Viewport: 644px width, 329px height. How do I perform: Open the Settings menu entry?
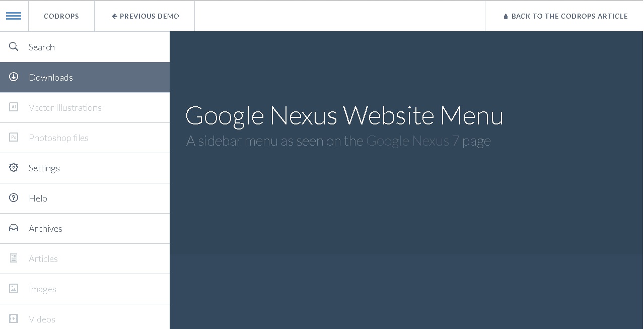click(85, 168)
